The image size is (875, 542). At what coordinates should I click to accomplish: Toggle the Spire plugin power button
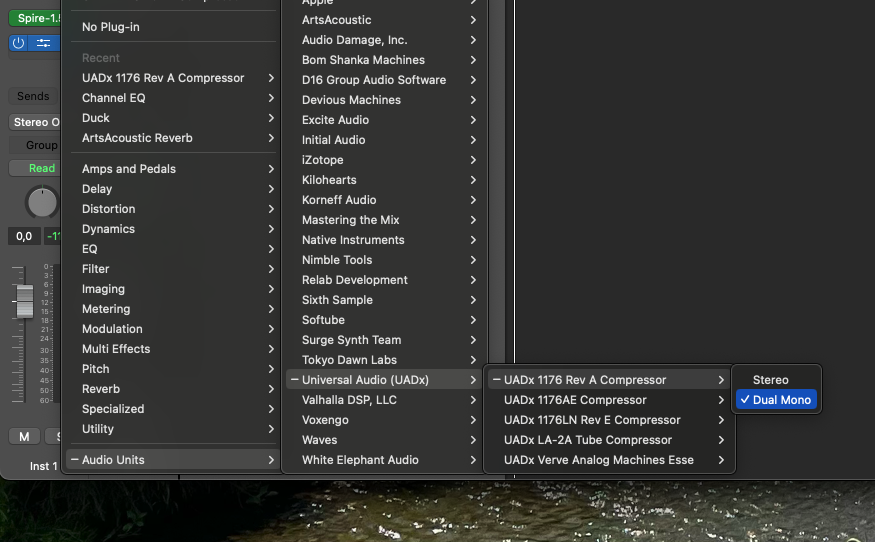(18, 43)
